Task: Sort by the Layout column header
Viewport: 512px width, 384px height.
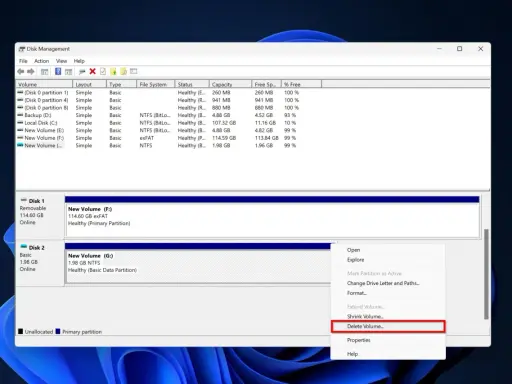Action: pos(89,84)
